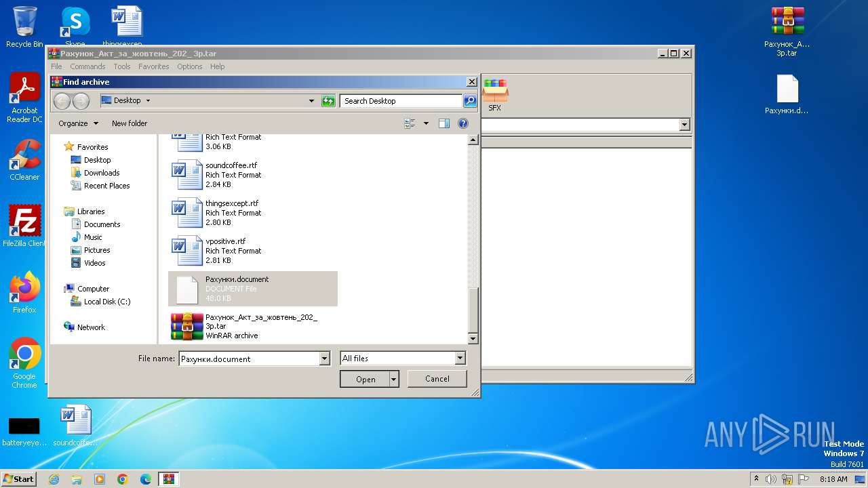Select the Рахунки.d... file on desktop

pyautogui.click(x=787, y=94)
